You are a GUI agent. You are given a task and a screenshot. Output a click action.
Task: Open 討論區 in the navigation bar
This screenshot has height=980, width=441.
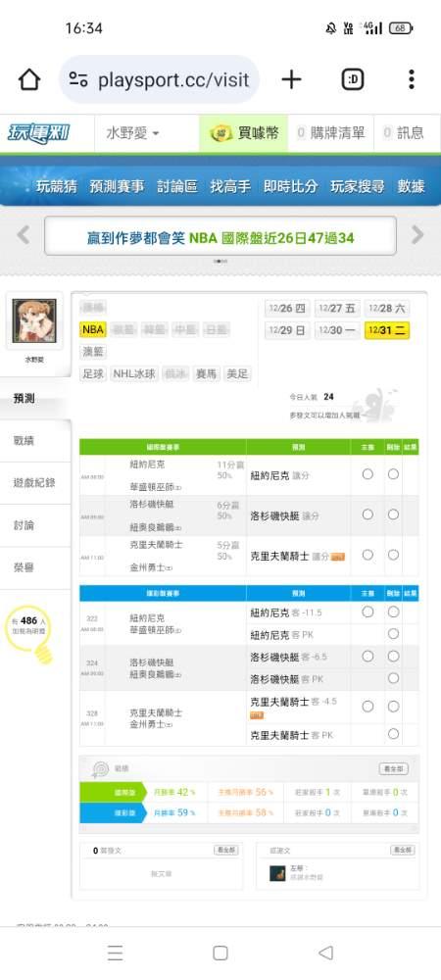[177, 186]
